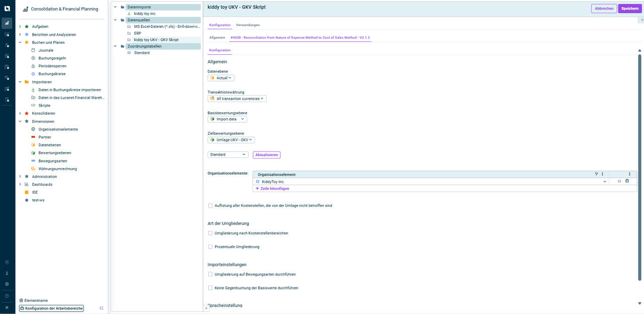Open the Datenebene Actual dropdown

click(221, 78)
